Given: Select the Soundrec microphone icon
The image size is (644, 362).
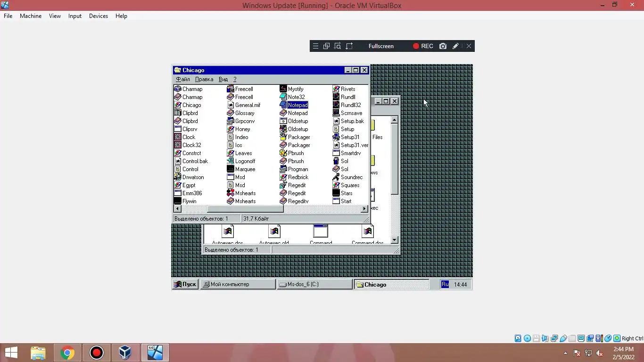Looking at the screenshot, I should click(x=336, y=177).
